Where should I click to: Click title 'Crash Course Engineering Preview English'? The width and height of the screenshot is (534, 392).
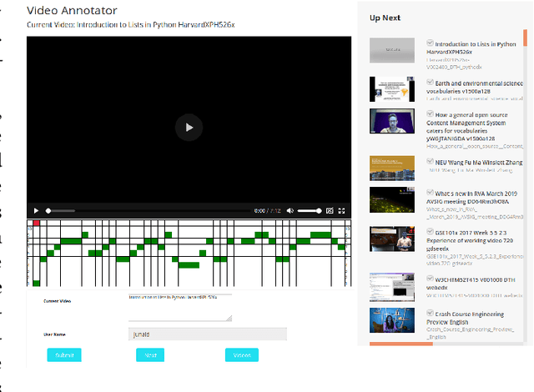click(x=466, y=318)
